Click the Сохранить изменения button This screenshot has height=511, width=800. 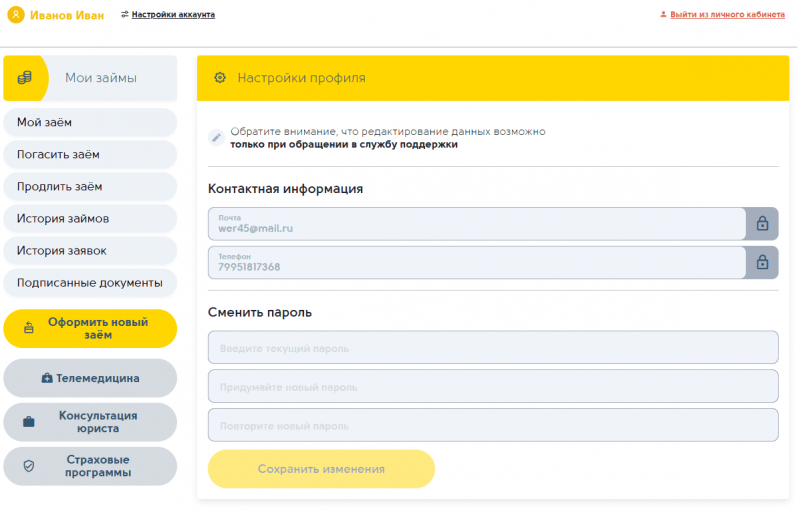coord(321,469)
